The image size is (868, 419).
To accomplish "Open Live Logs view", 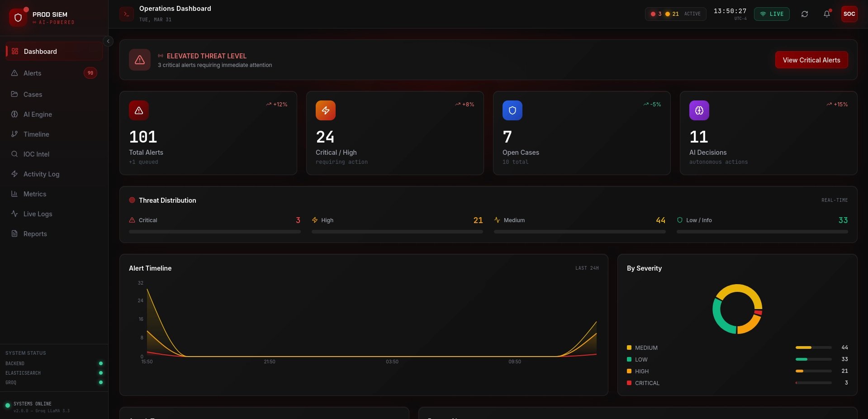I will click(x=54, y=214).
